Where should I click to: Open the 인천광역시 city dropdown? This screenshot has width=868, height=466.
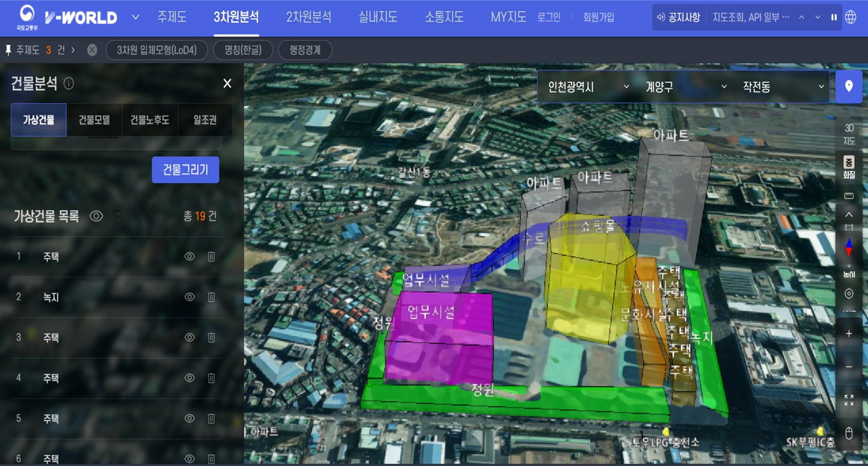coord(588,87)
